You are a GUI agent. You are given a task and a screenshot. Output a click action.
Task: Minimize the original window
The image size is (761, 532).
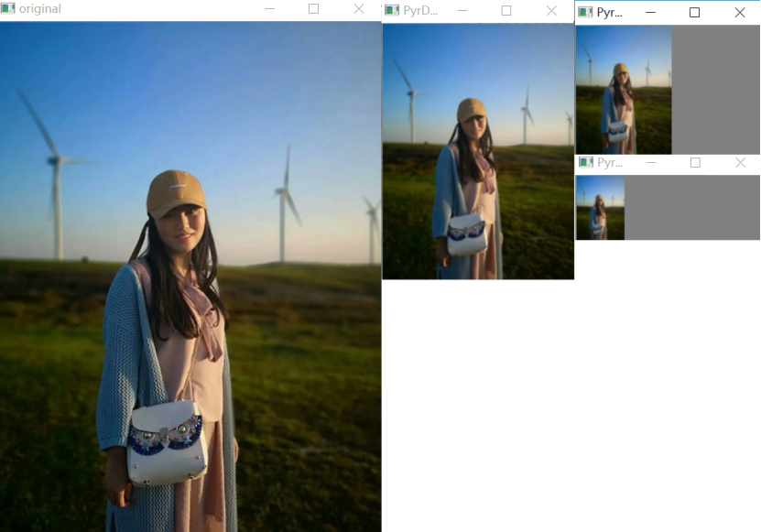pos(269,9)
